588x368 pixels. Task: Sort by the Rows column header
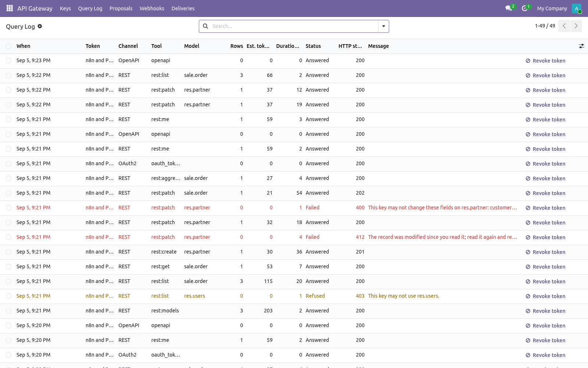click(237, 46)
